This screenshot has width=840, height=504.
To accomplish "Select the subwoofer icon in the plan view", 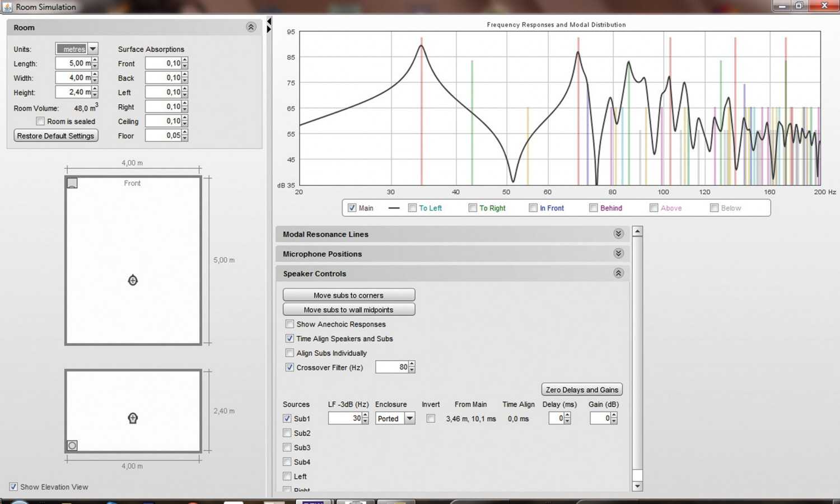I will click(72, 183).
